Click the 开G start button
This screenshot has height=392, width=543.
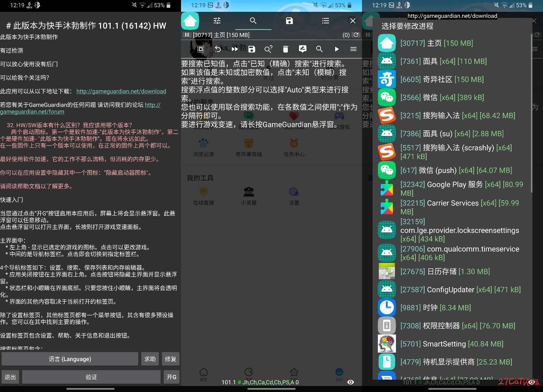tap(171, 377)
